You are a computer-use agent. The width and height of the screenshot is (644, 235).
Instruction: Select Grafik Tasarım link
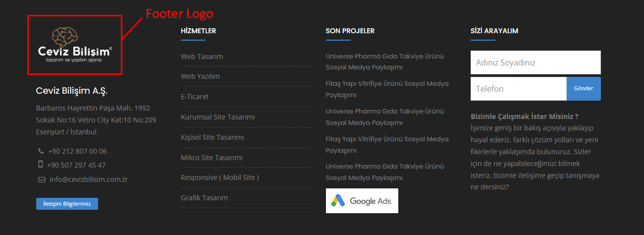[x=204, y=198]
